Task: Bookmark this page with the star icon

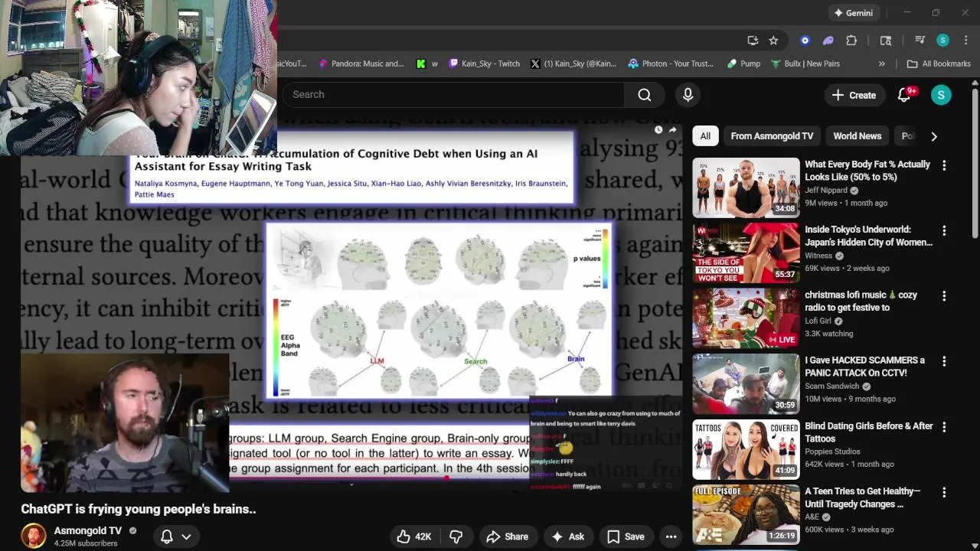Action: tap(773, 41)
